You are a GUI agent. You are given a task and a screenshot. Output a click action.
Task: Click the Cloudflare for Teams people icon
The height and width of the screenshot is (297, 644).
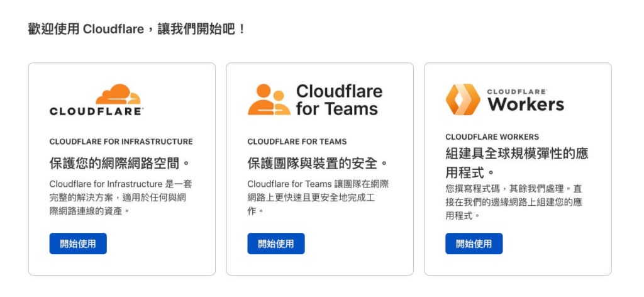click(269, 99)
